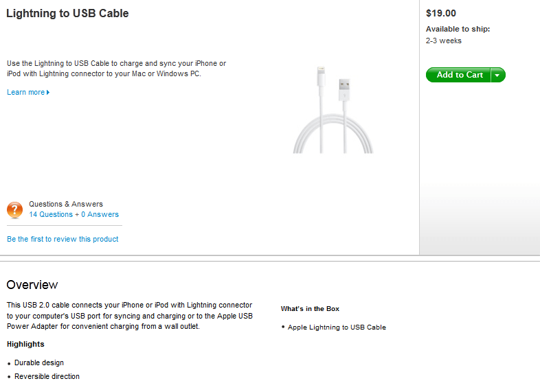
Task: Click the orange Questions & Answers icon
Action: 15,209
